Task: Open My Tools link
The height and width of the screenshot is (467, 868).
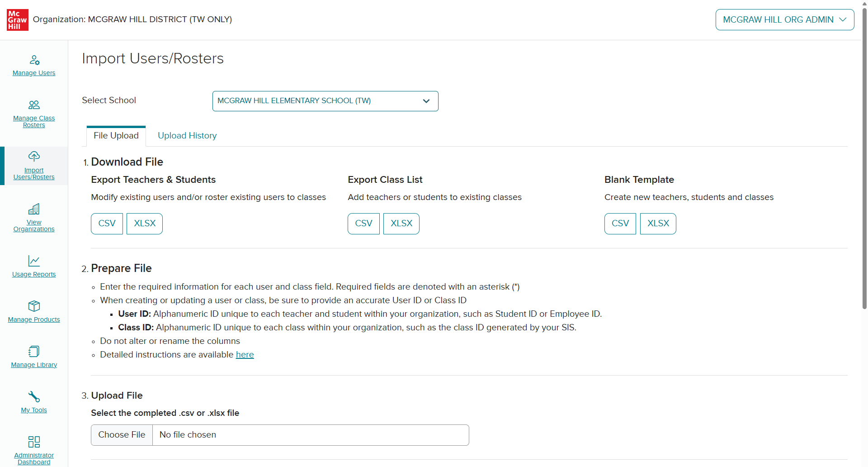Action: click(x=34, y=410)
